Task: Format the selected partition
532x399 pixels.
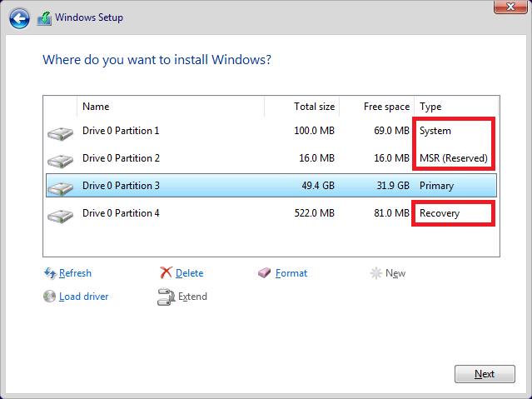Action: (x=291, y=273)
